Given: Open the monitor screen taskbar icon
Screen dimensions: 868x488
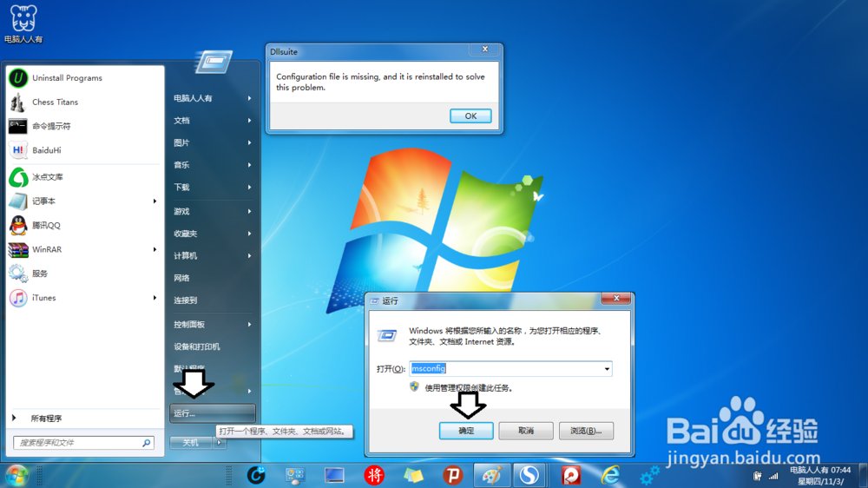Looking at the screenshot, I should point(334,475).
